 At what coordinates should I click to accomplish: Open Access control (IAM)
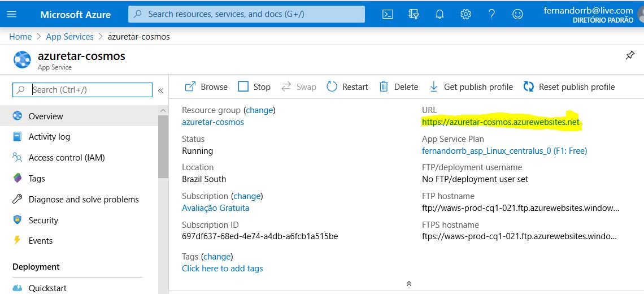click(79, 158)
